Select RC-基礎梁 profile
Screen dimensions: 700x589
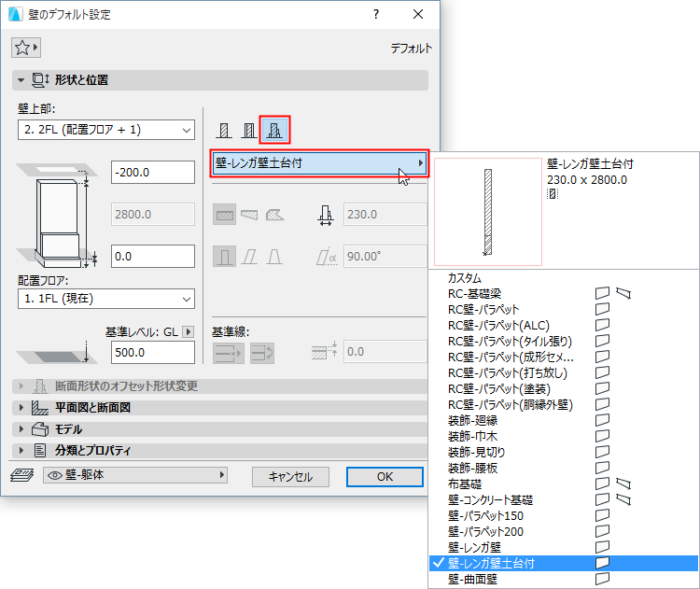point(564,293)
